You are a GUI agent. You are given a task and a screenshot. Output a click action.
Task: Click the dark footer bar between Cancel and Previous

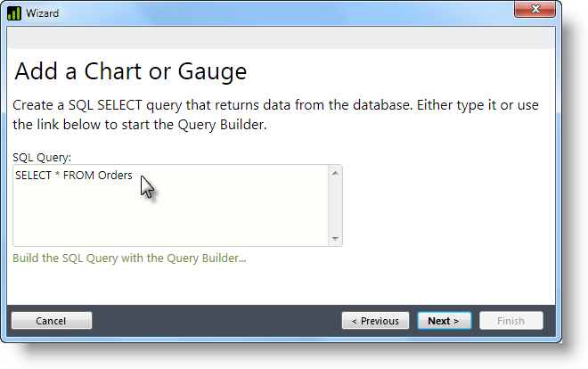(x=216, y=321)
